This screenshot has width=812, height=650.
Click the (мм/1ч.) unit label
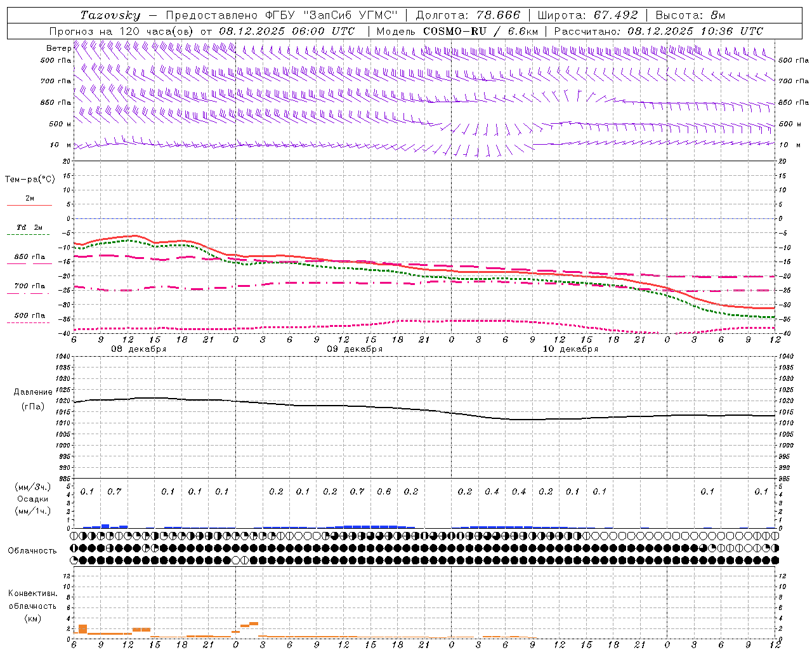32,511
